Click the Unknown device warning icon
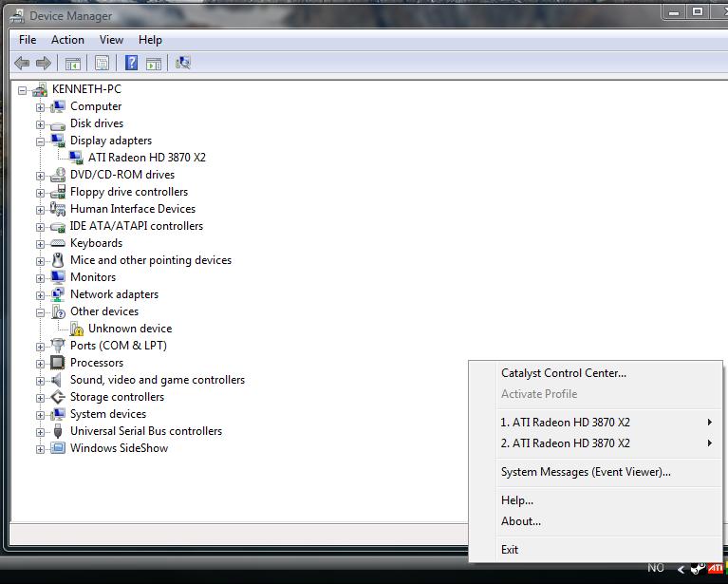728x584 pixels. coord(77,329)
